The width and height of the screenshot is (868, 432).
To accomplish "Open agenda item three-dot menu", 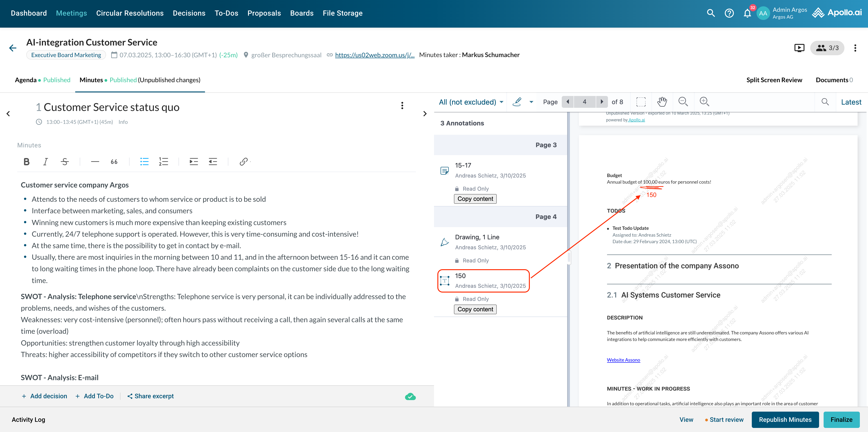I will point(402,106).
